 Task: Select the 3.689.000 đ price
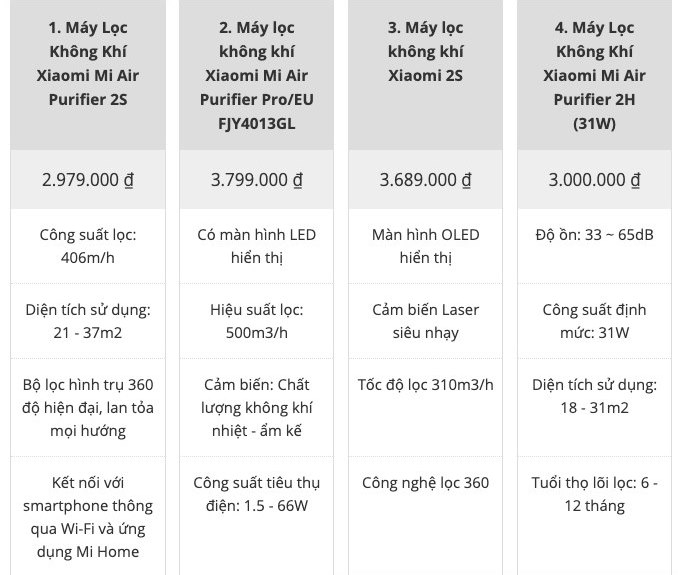click(x=425, y=180)
